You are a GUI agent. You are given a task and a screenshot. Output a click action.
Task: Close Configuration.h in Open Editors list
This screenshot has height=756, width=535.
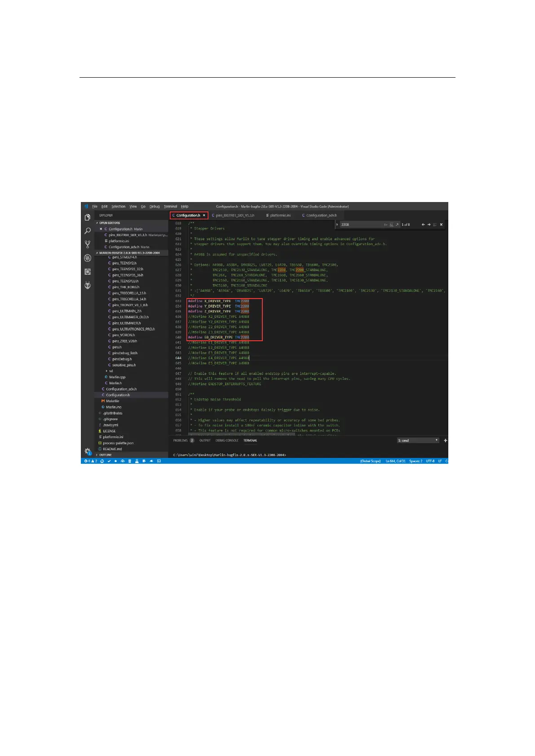101,229
